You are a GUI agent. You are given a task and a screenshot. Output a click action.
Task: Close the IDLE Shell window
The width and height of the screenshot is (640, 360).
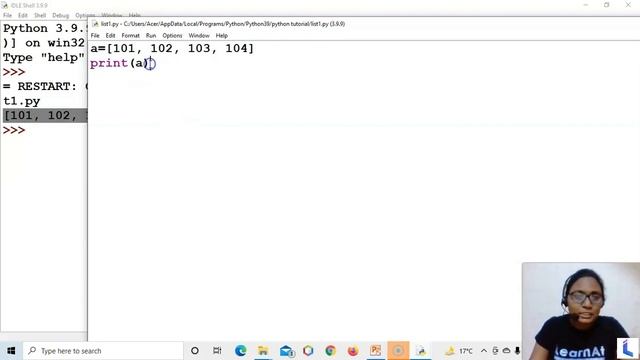pyautogui.click(x=628, y=5)
